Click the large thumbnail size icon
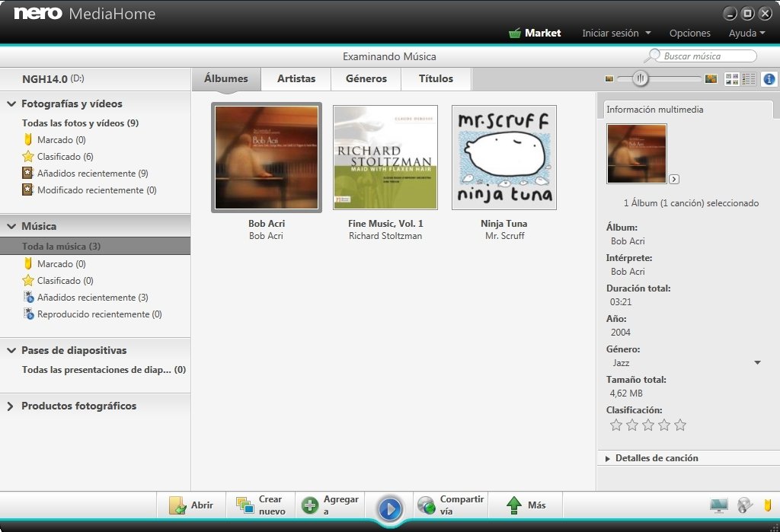This screenshot has height=532, width=780. click(711, 78)
